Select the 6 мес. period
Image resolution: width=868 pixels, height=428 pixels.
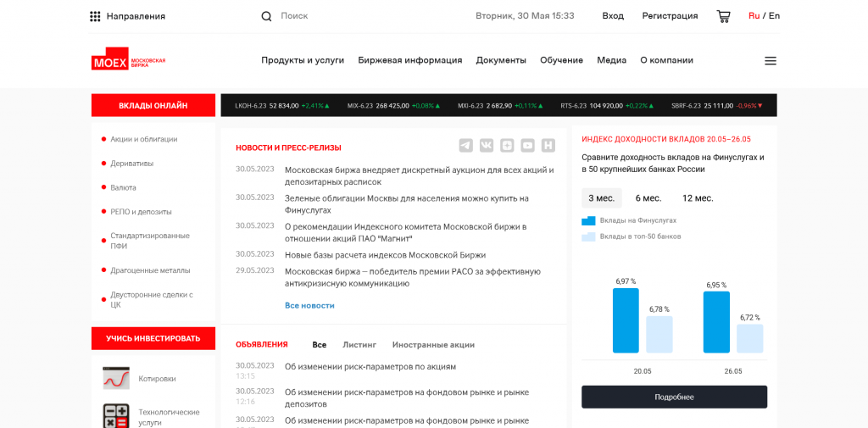point(648,197)
